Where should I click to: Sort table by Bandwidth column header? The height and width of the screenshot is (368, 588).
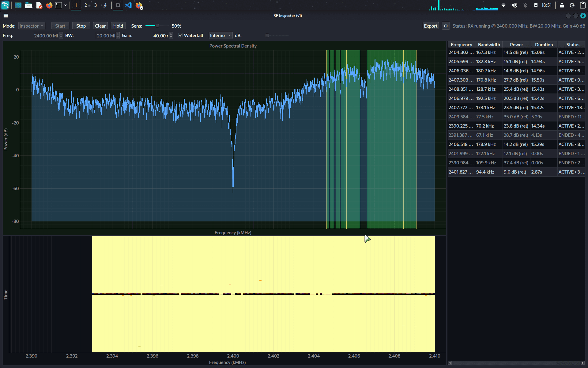click(x=489, y=45)
